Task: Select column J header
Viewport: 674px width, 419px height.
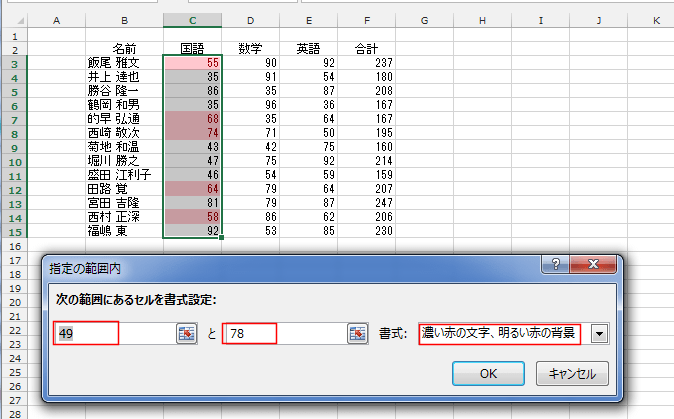Action: click(x=598, y=21)
